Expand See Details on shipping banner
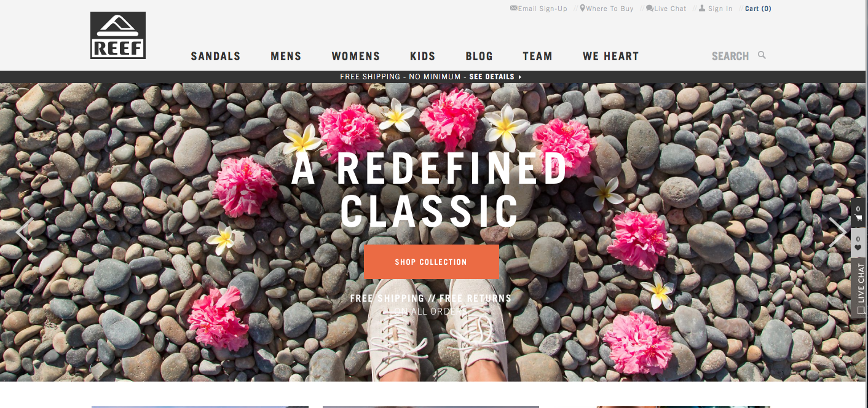868x408 pixels. (495, 77)
